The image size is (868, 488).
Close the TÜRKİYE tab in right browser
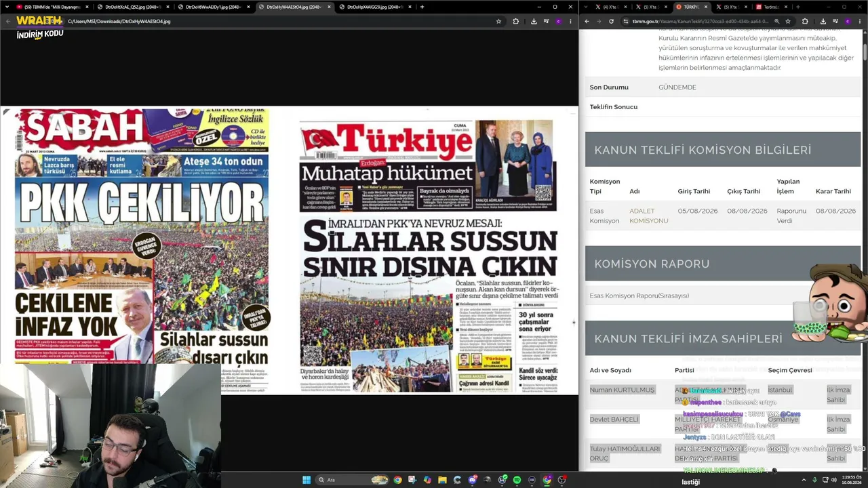706,7
